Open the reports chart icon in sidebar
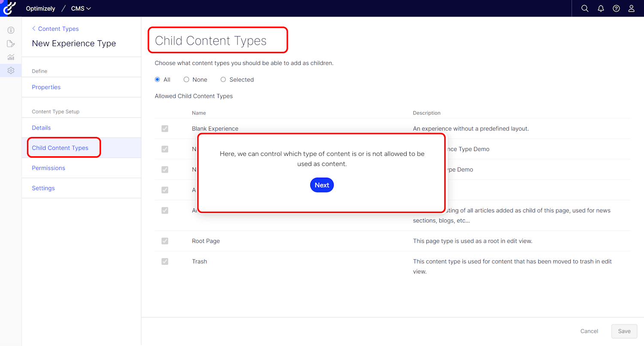644x346 pixels. coord(11,57)
